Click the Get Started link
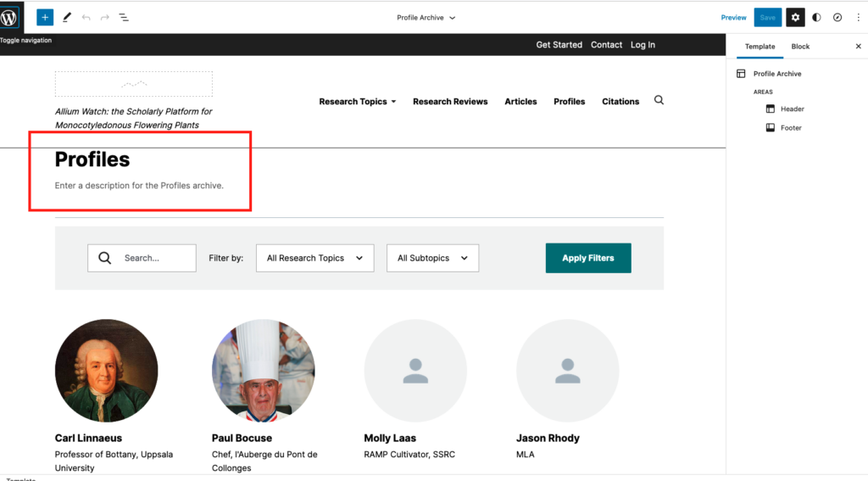This screenshot has height=481, width=868. click(559, 45)
